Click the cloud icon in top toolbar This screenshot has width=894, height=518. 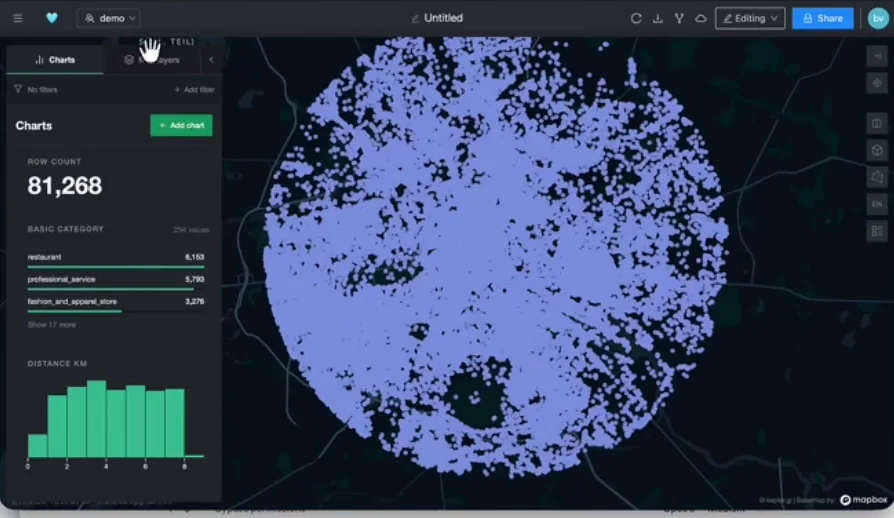701,18
